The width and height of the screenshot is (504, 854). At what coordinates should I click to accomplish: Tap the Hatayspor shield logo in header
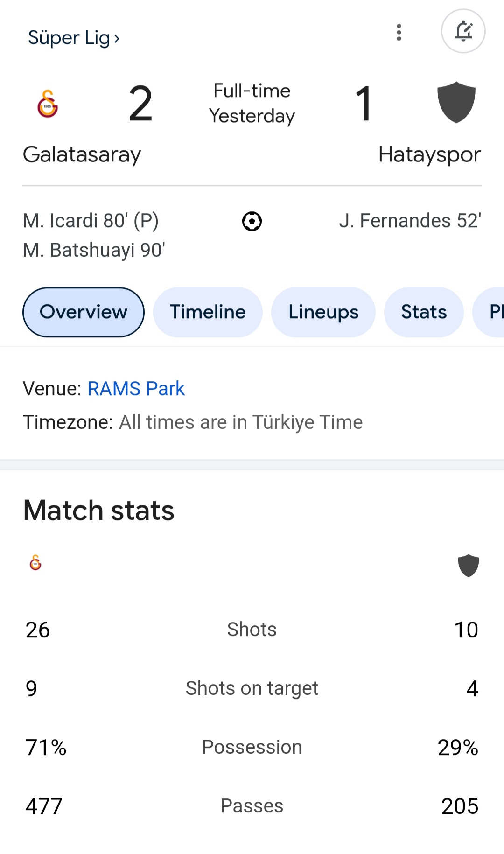coord(456,102)
